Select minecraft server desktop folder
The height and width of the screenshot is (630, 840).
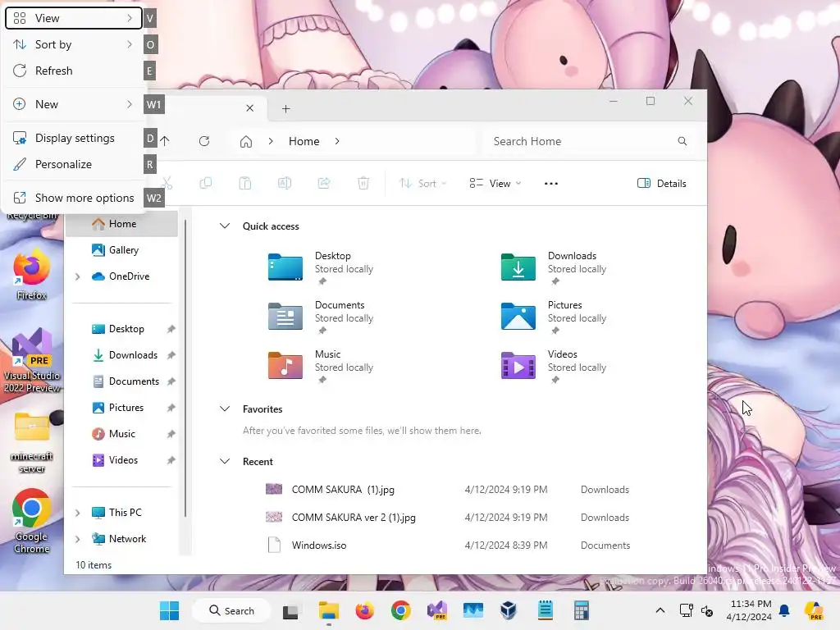(32, 442)
